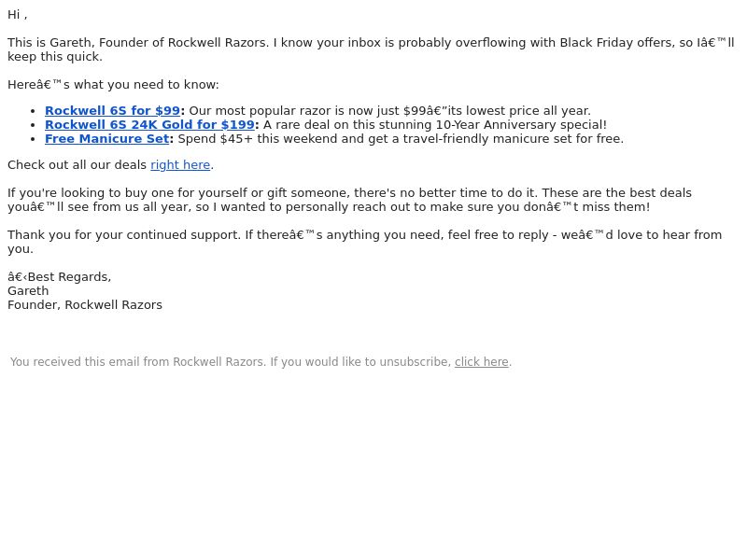Visit the 'right here' deals link
This screenshot has width=747, height=560.
pyautogui.click(x=180, y=165)
